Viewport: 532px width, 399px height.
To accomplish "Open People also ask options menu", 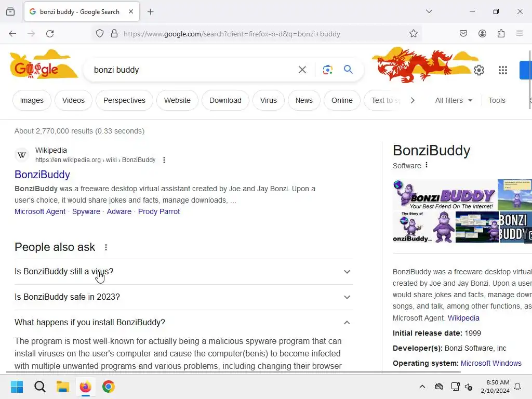I will (106, 247).
